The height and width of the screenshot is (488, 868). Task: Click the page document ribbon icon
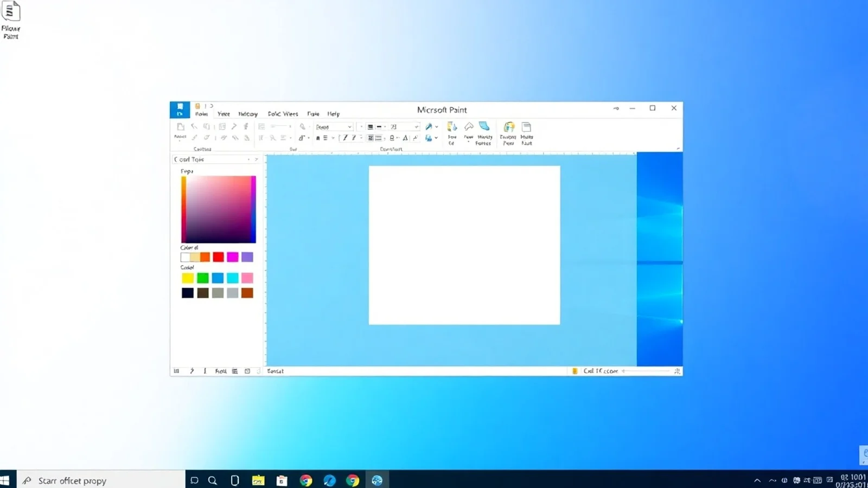(x=526, y=127)
